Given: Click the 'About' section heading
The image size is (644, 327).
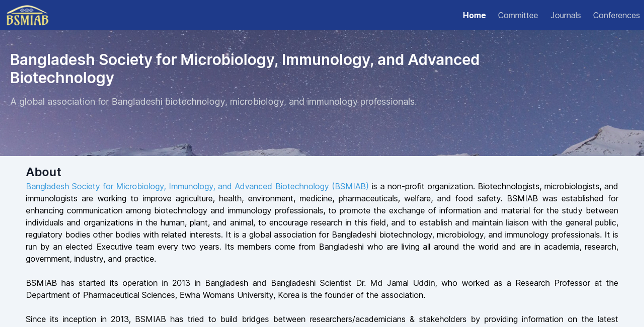Looking at the screenshot, I should coord(43,172).
